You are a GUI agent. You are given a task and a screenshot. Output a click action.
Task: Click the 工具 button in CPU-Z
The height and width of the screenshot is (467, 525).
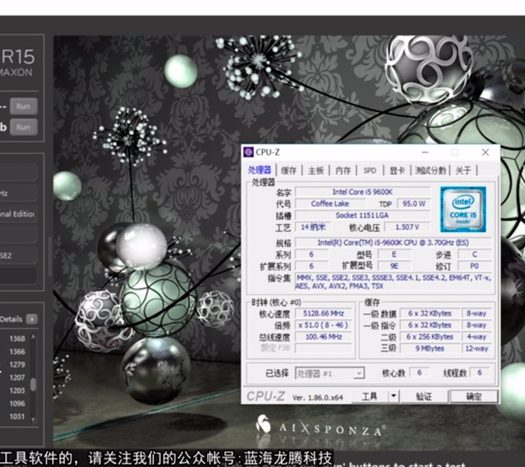tap(370, 396)
